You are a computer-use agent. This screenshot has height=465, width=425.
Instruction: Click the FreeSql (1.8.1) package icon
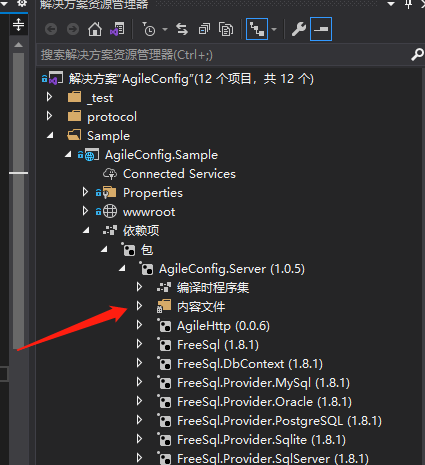click(x=164, y=345)
